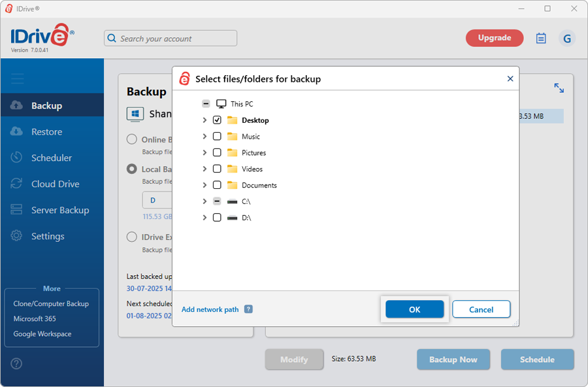This screenshot has height=387, width=588.
Task: Click the IDrive icon in dialog title
Action: click(x=184, y=79)
